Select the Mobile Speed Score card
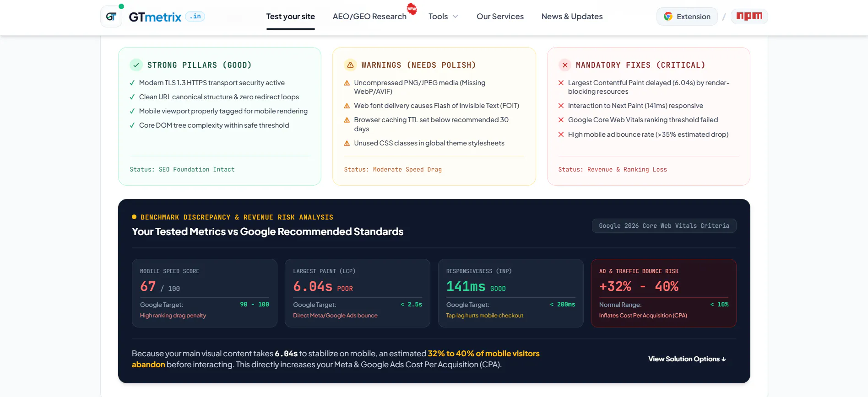The image size is (868, 397). (x=205, y=293)
